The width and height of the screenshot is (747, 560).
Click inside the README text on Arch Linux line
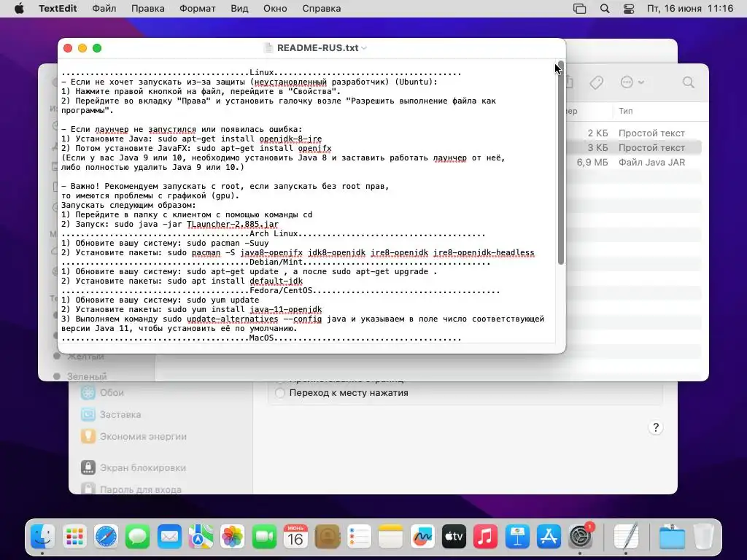pyautogui.click(x=274, y=234)
